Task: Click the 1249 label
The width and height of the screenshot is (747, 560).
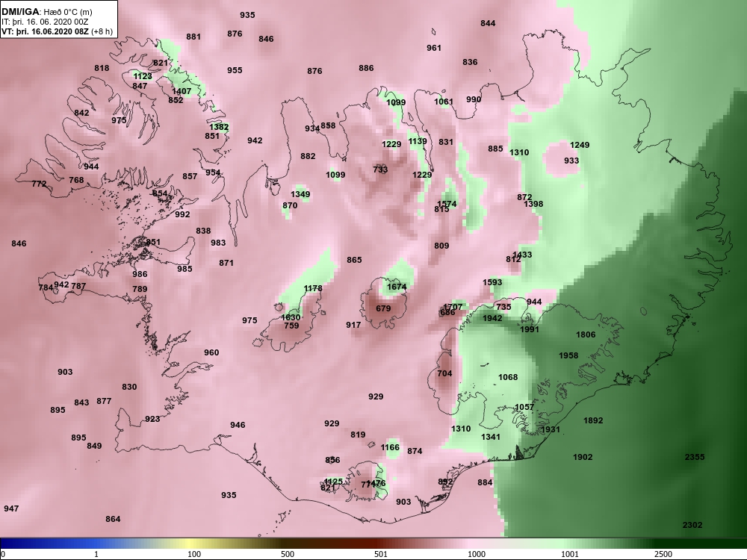Action: (x=580, y=145)
